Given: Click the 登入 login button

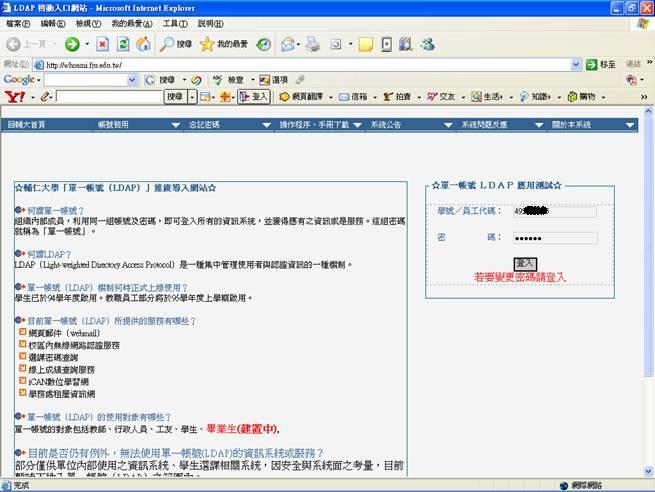Looking at the screenshot, I should point(525,264).
